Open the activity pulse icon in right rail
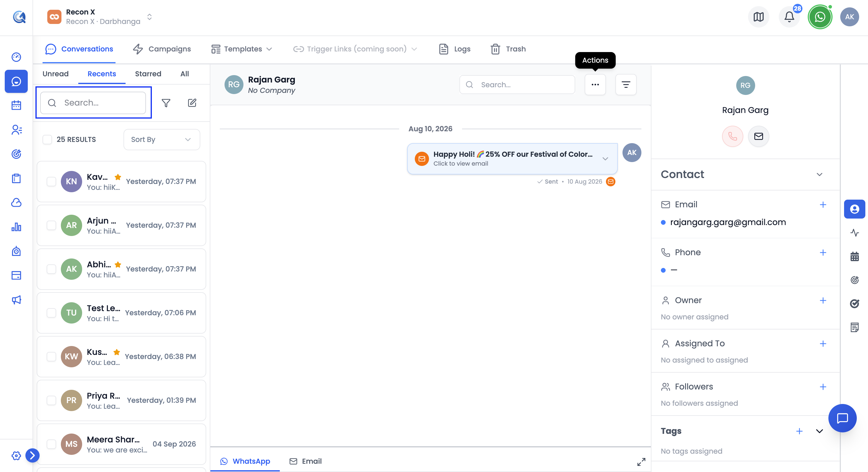 (x=854, y=233)
